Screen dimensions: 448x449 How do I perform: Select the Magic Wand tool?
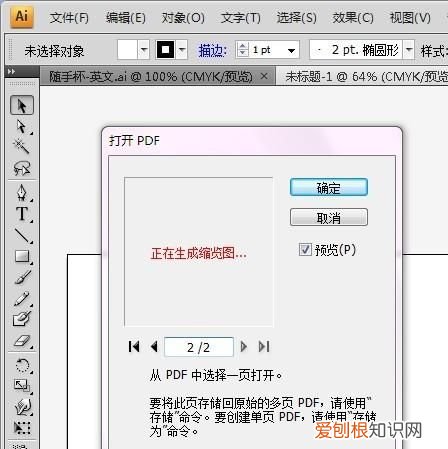click(x=21, y=146)
